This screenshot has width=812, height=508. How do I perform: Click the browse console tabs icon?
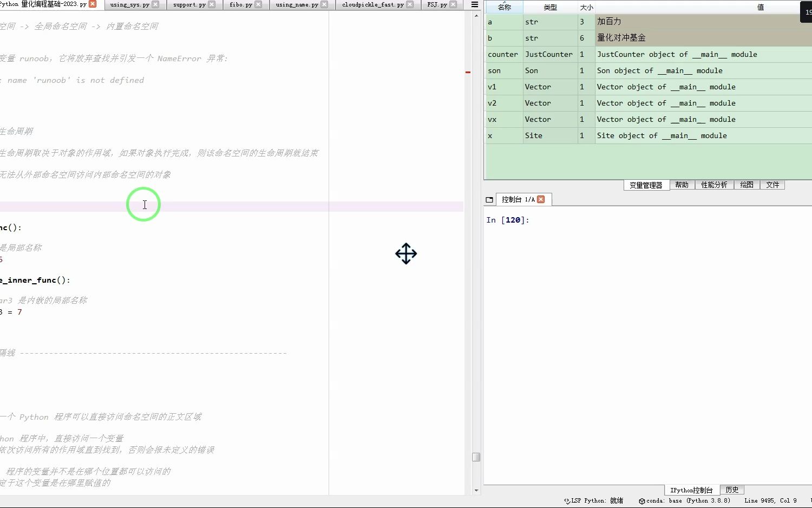(x=489, y=200)
